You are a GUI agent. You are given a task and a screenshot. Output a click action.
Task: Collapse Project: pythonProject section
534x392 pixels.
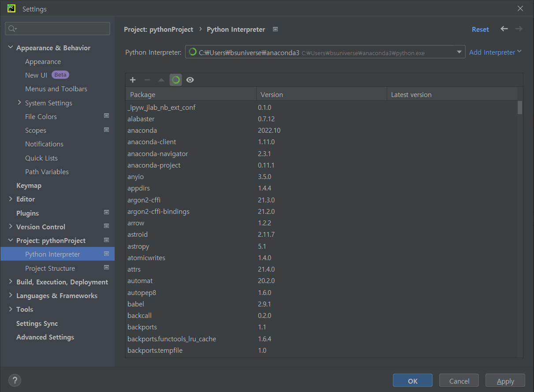click(x=11, y=240)
